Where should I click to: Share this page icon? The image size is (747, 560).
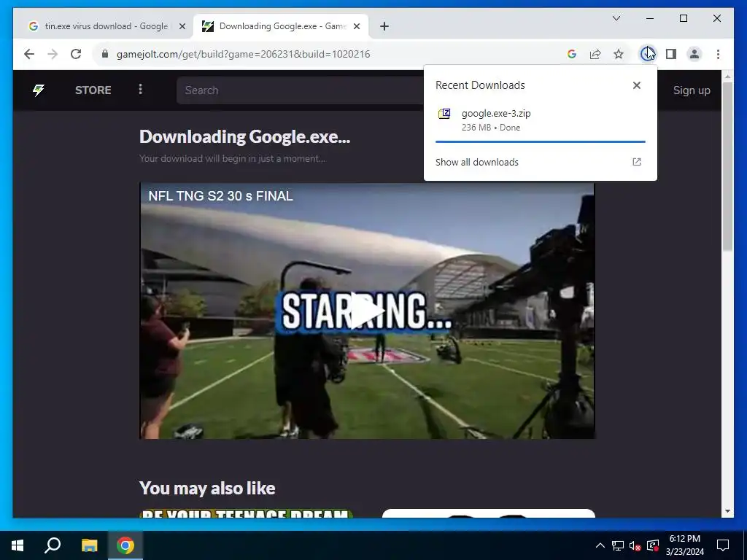(x=595, y=54)
